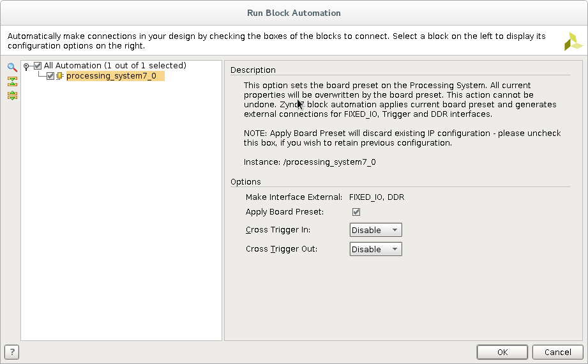Expand all tree items icon

[12, 95]
